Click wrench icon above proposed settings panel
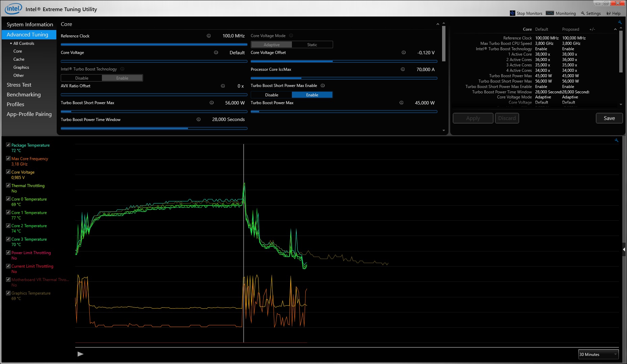Viewport: 627px width, 364px height. [x=620, y=22]
